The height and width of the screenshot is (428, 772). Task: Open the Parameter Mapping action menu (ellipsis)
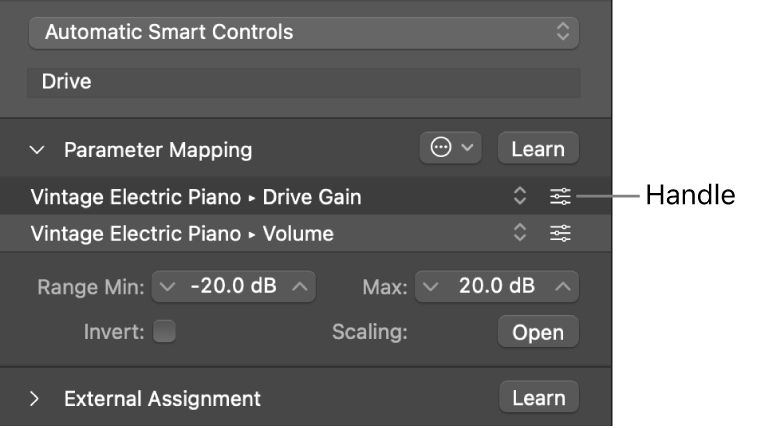coord(451,148)
